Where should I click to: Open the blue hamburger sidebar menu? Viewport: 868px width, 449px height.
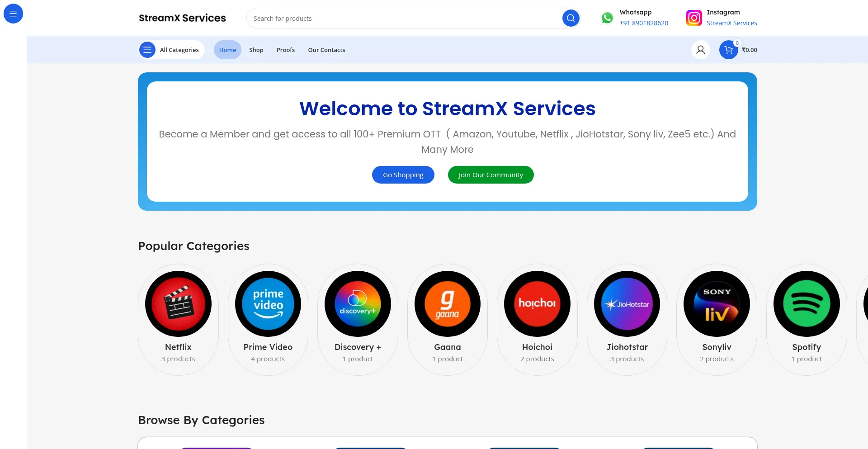[13, 14]
